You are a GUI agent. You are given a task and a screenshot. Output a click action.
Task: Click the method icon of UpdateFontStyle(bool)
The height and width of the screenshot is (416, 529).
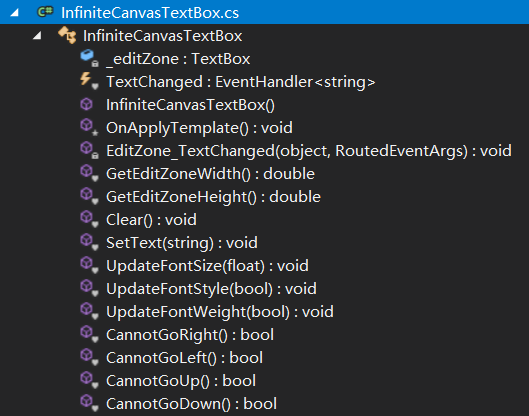[89, 288]
